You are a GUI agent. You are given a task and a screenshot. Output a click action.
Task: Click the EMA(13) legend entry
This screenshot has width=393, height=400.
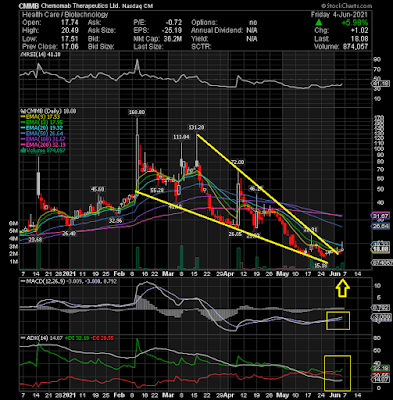[x=41, y=123]
